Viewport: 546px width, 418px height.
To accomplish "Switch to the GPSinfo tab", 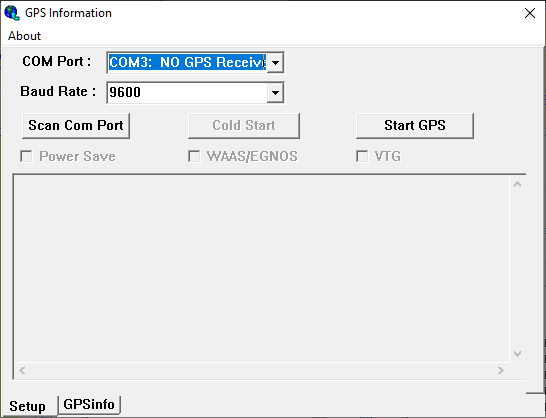I will pos(89,404).
